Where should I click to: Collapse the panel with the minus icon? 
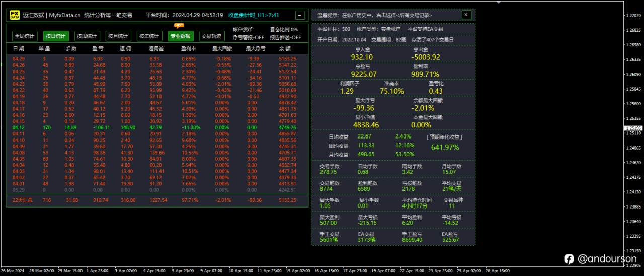pos(300,15)
